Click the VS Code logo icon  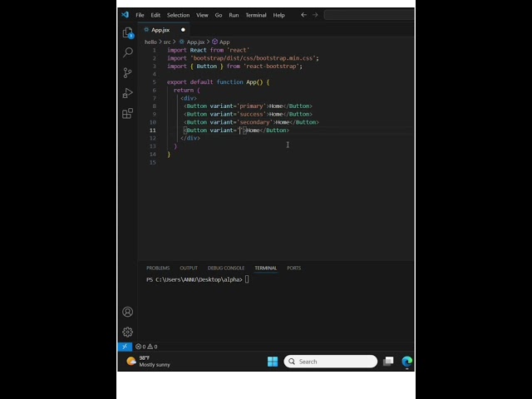(x=126, y=15)
